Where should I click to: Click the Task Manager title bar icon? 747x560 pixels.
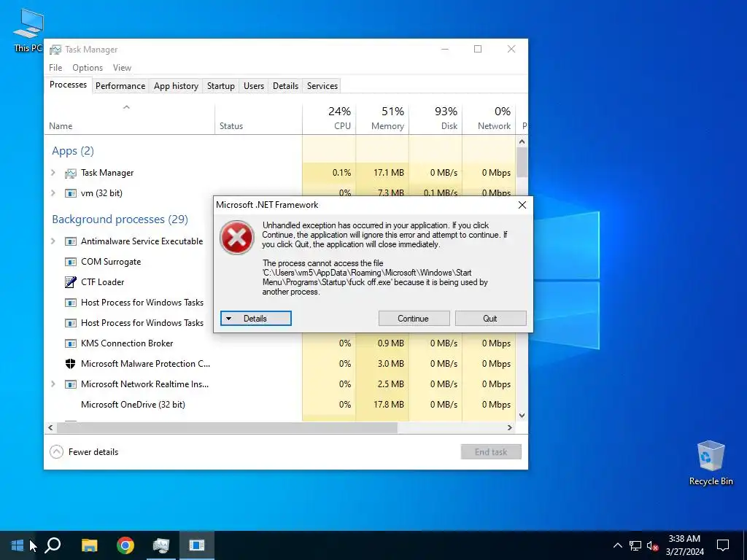click(x=55, y=50)
